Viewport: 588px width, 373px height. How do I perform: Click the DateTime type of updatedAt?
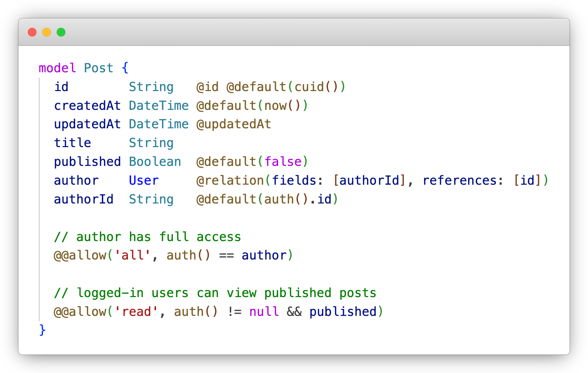pos(159,124)
